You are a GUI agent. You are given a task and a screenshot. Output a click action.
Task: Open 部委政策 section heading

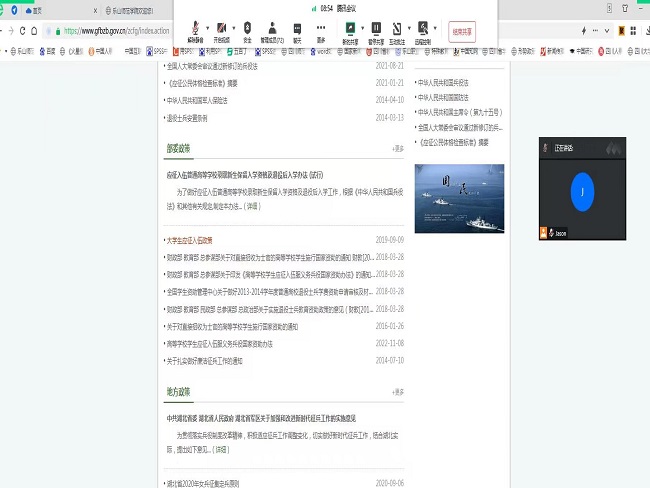[x=178, y=148]
